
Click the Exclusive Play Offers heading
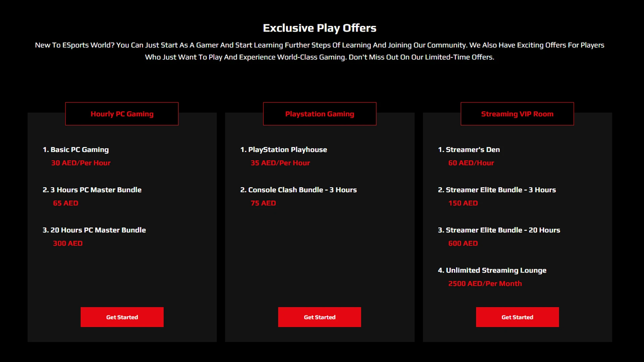(x=320, y=28)
